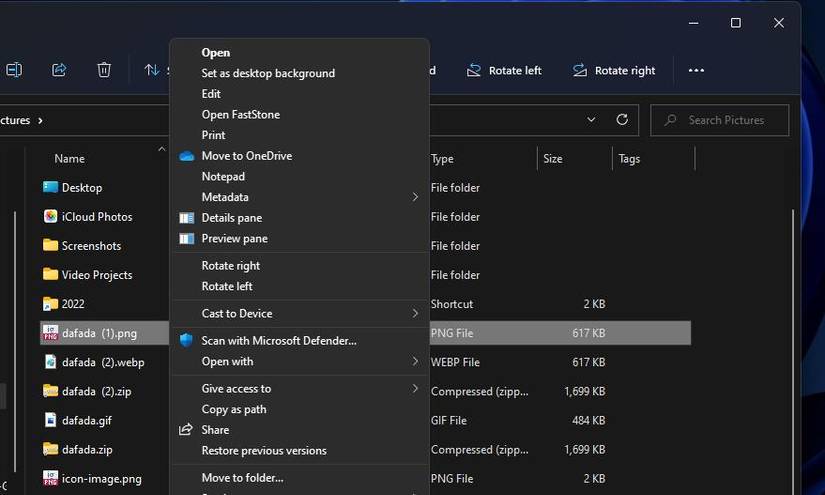Click the Desktop folder icon
This screenshot has height=495, width=825.
coord(51,187)
